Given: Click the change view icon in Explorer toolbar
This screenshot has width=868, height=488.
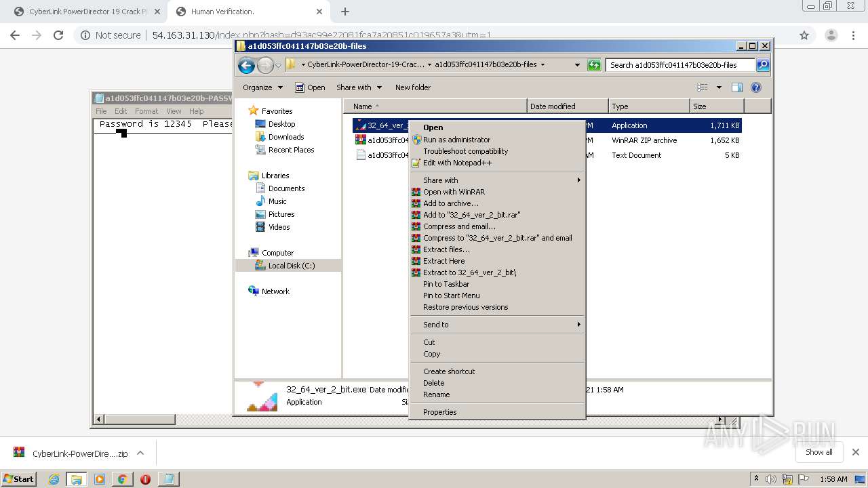Looking at the screenshot, I should coord(703,87).
